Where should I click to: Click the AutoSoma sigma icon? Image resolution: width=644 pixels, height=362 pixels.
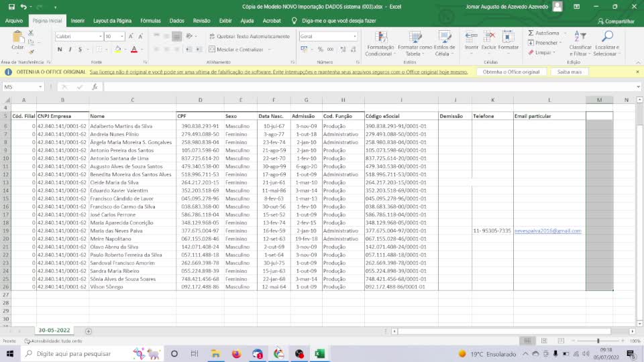[x=531, y=33]
